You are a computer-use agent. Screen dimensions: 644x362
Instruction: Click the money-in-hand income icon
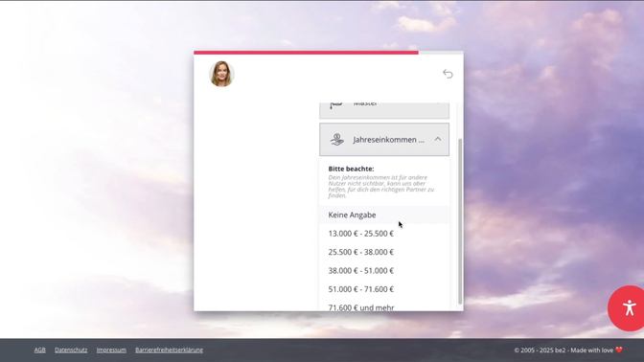(337, 140)
